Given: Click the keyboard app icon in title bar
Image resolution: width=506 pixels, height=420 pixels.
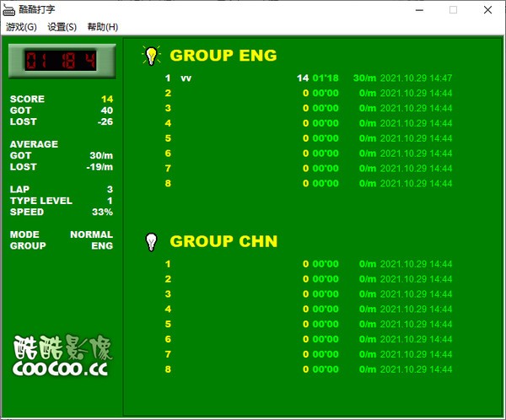Looking at the screenshot, I should (9, 10).
